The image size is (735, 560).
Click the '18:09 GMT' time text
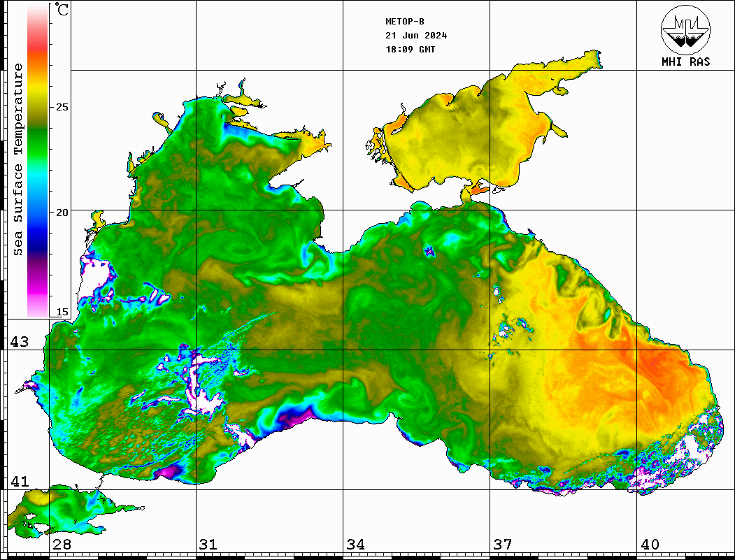coord(410,50)
